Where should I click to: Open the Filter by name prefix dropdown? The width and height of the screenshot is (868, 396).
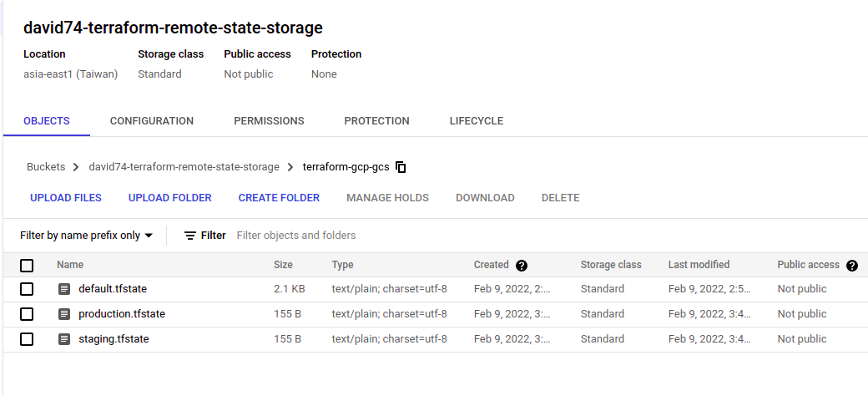(x=87, y=236)
